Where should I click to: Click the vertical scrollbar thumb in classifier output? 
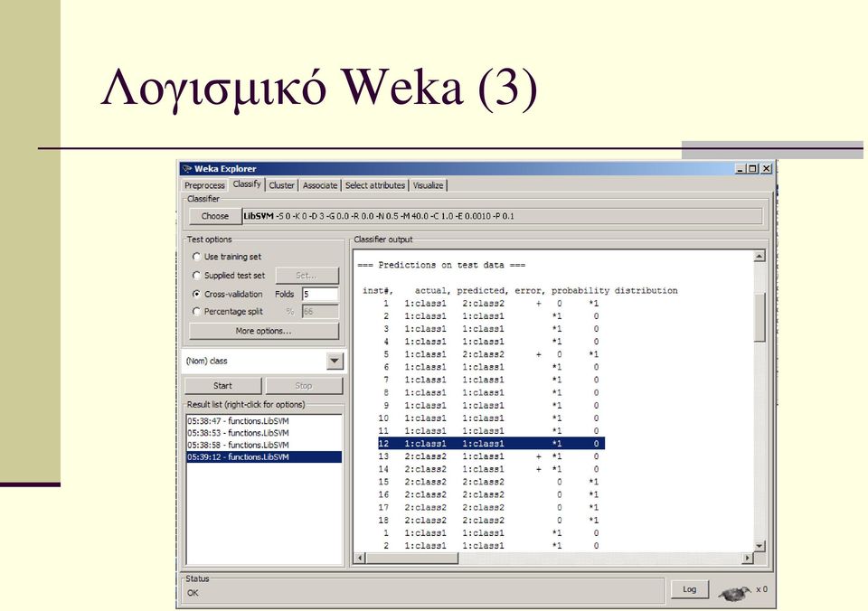pyautogui.click(x=759, y=317)
